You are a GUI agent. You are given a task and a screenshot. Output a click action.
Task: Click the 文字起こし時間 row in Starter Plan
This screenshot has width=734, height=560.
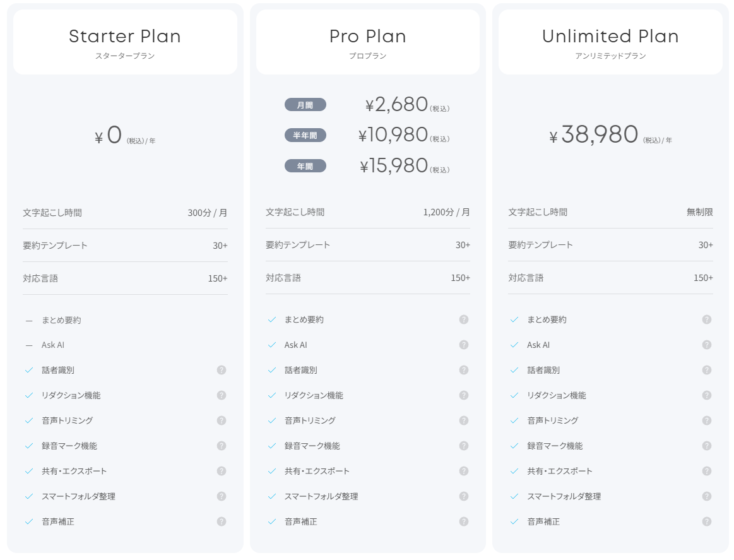[x=125, y=213]
